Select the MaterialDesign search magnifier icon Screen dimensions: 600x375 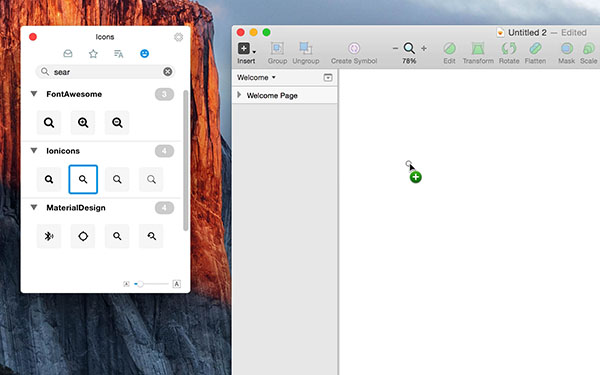pyautogui.click(x=117, y=236)
